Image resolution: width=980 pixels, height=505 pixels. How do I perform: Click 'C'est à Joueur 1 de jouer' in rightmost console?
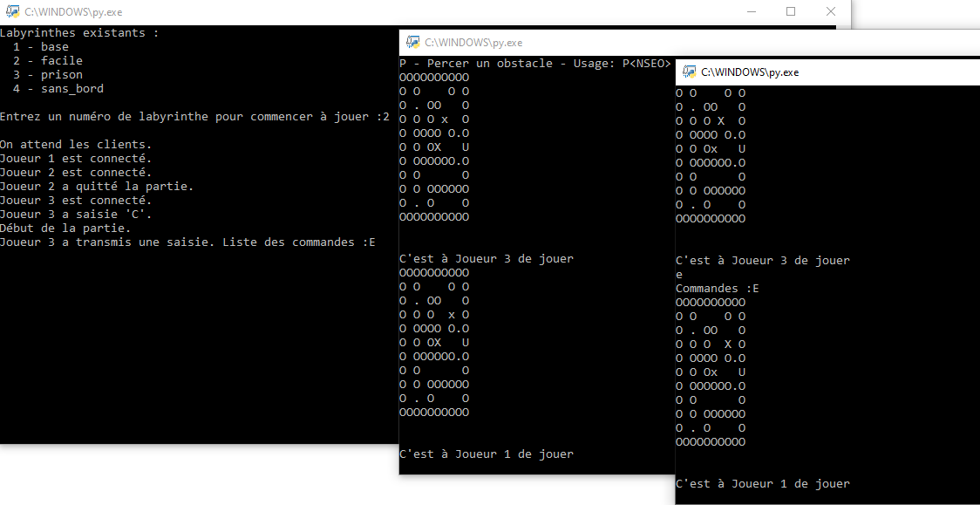[761, 483]
